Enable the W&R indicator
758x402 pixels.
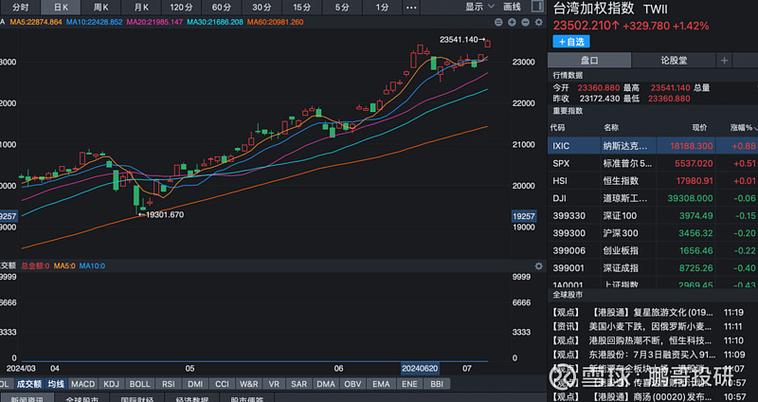249,384
